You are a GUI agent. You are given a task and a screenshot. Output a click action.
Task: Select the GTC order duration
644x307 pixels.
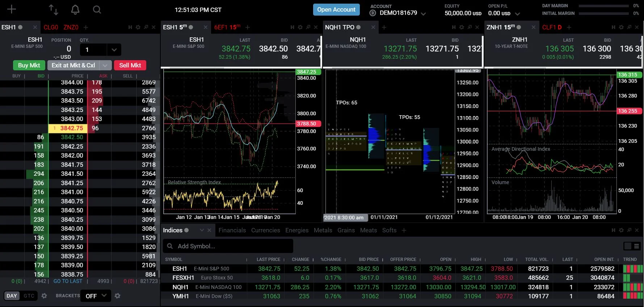point(29,296)
